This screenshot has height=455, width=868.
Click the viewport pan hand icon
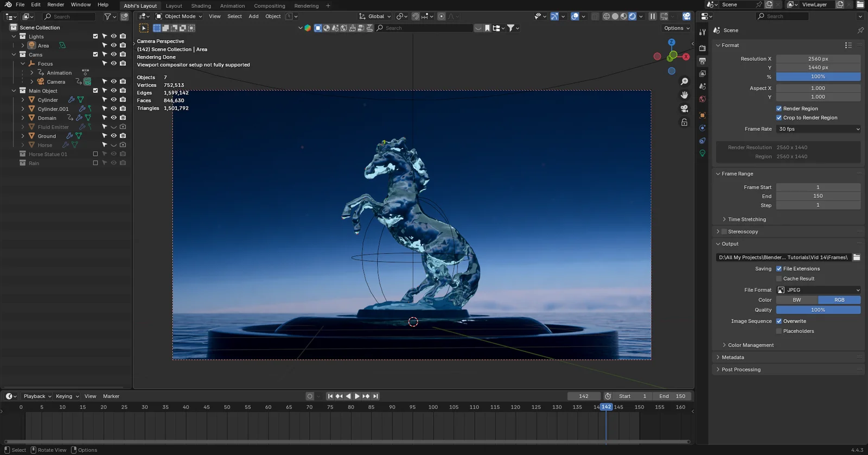pyautogui.click(x=685, y=95)
